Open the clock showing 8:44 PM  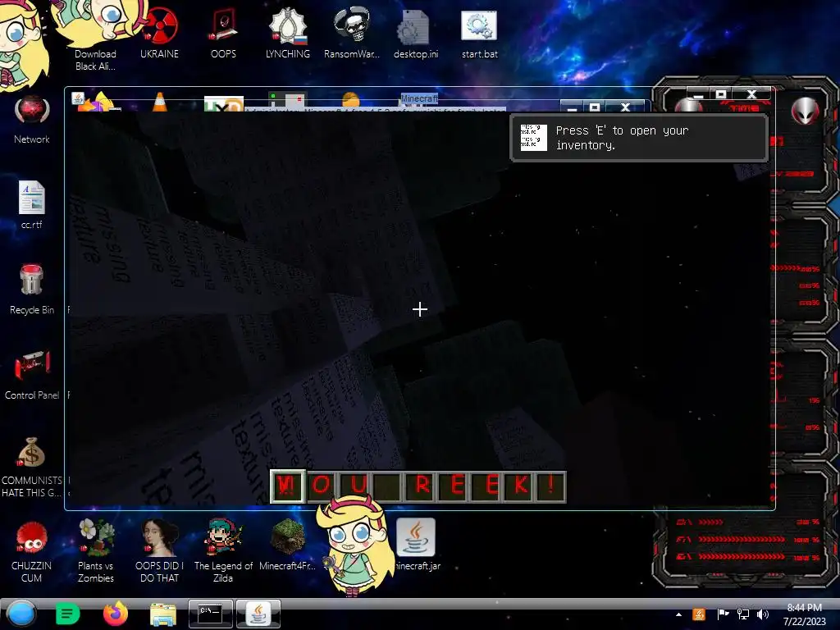point(804,614)
